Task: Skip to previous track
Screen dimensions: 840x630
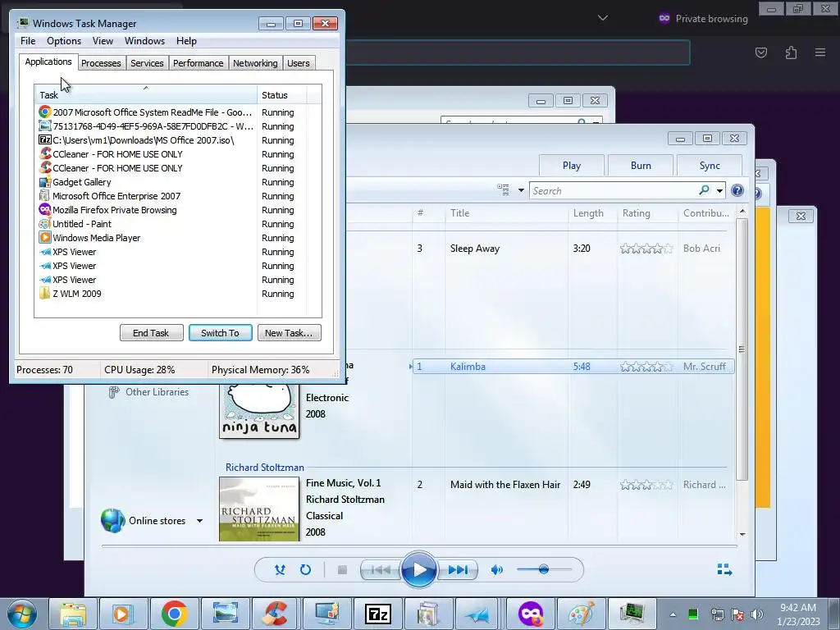Action: 381,570
